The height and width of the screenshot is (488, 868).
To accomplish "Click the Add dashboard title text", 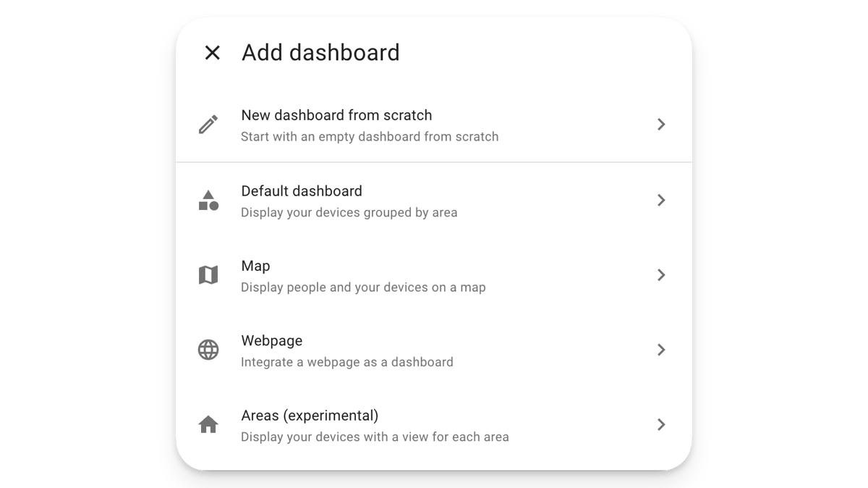I will pos(321,52).
